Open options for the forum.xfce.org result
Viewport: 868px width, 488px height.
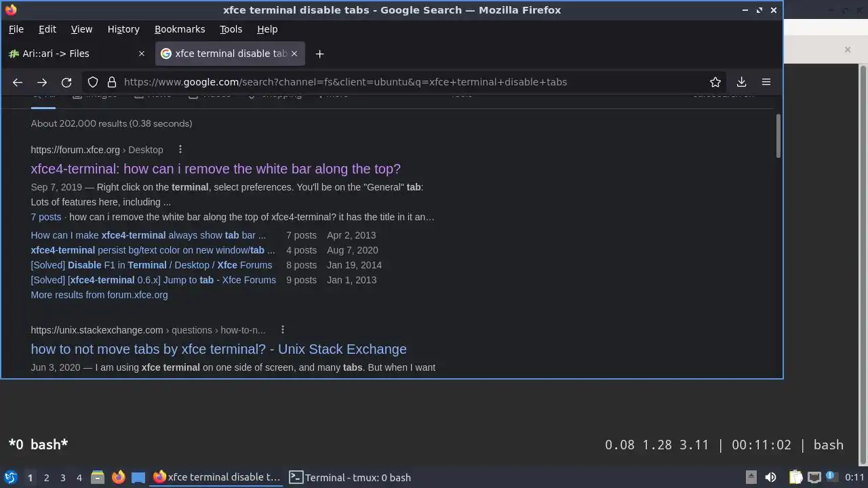point(180,149)
